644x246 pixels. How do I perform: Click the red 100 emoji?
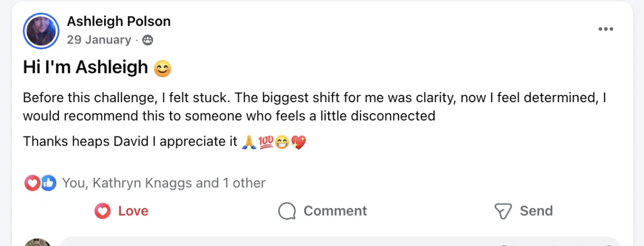265,142
